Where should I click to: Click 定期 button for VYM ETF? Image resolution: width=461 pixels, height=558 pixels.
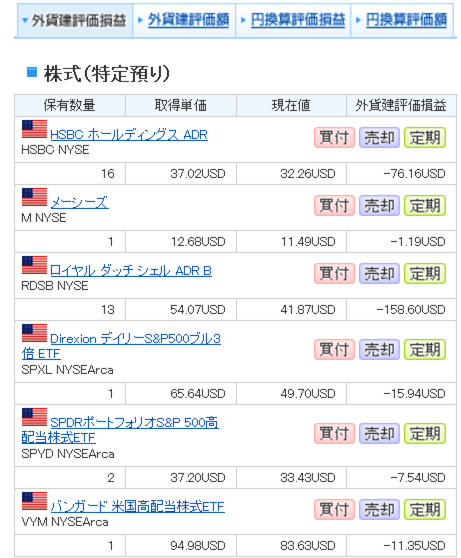click(425, 509)
